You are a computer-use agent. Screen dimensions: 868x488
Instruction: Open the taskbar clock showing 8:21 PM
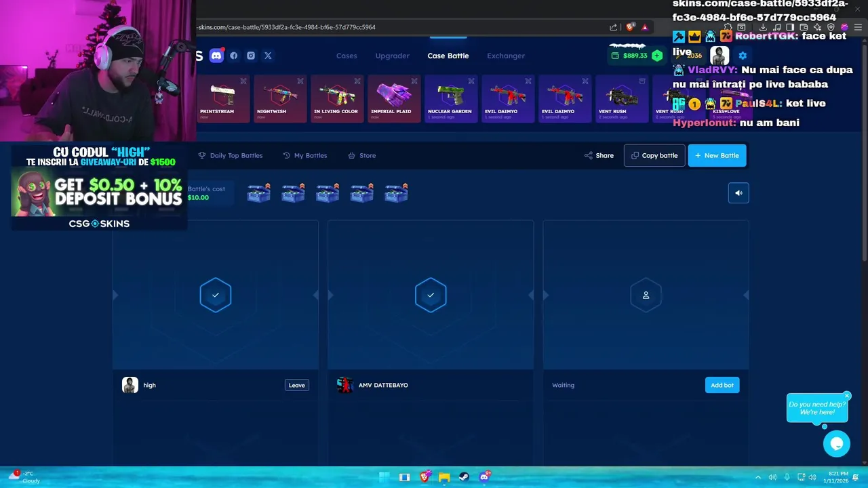835,477
